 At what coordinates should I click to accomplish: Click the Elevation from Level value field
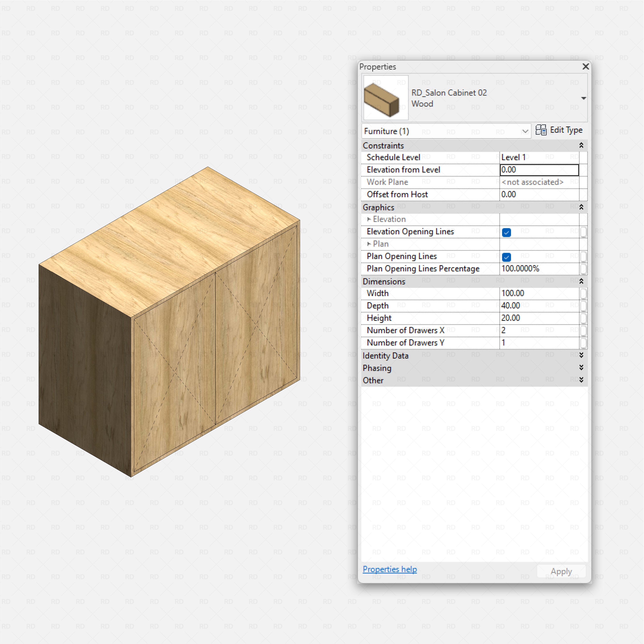(539, 170)
